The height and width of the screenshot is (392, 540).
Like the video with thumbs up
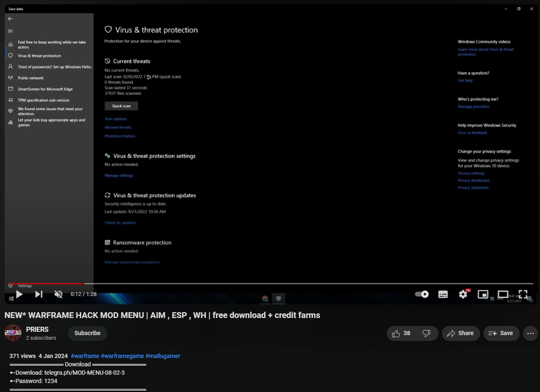coord(401,333)
